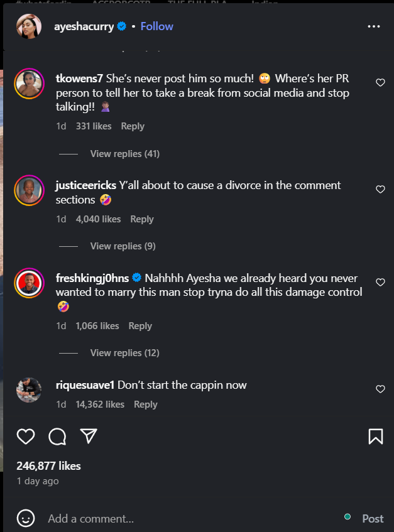Viewport: 394px width, 532px height.
Task: Like freshkingj0hns's comment
Action: [380, 283]
